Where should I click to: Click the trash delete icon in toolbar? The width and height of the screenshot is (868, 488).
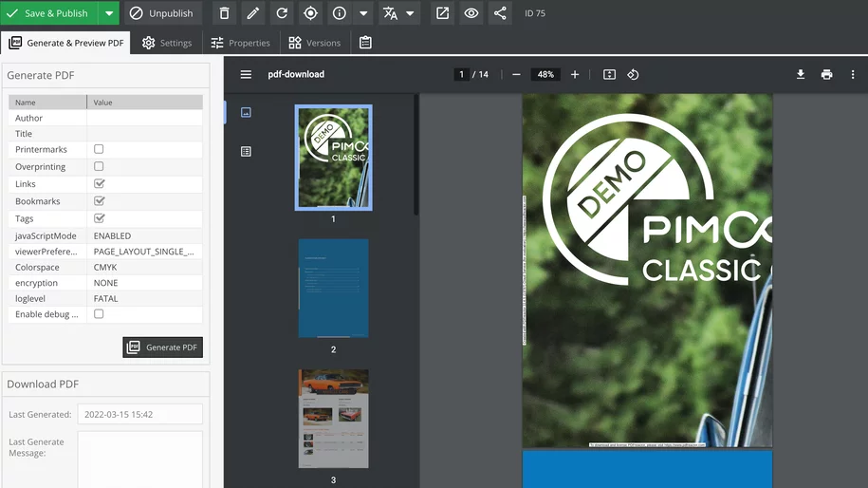click(x=224, y=13)
